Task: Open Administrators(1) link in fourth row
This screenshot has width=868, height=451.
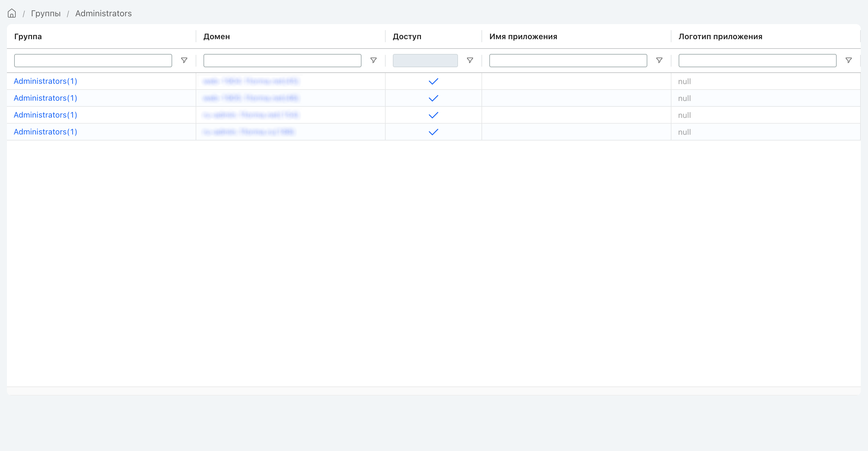Action: [46, 132]
